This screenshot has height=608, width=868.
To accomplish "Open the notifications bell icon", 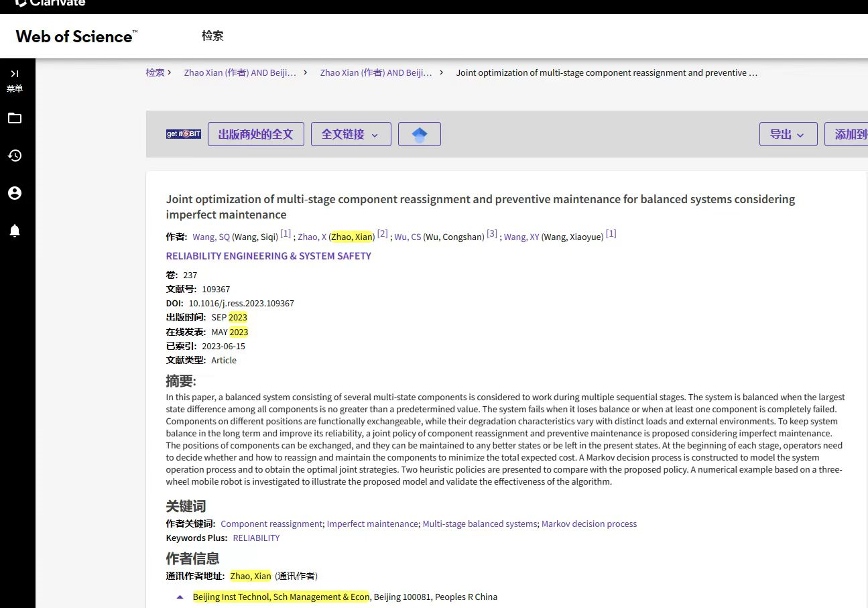I will (14, 231).
